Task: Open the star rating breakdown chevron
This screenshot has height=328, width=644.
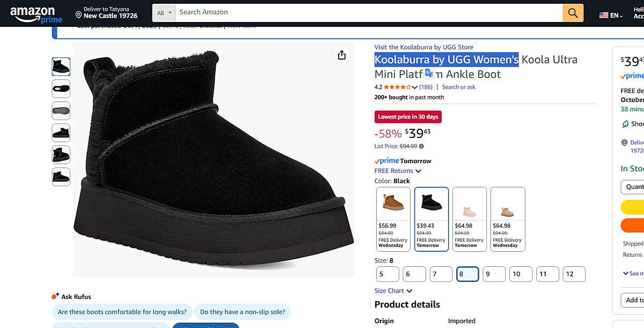Action: point(414,88)
